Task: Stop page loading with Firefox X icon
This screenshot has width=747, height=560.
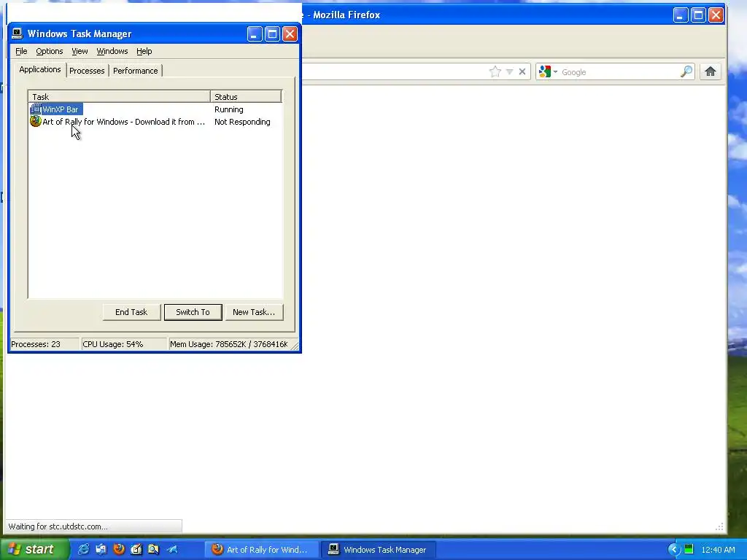Action: pyautogui.click(x=522, y=72)
